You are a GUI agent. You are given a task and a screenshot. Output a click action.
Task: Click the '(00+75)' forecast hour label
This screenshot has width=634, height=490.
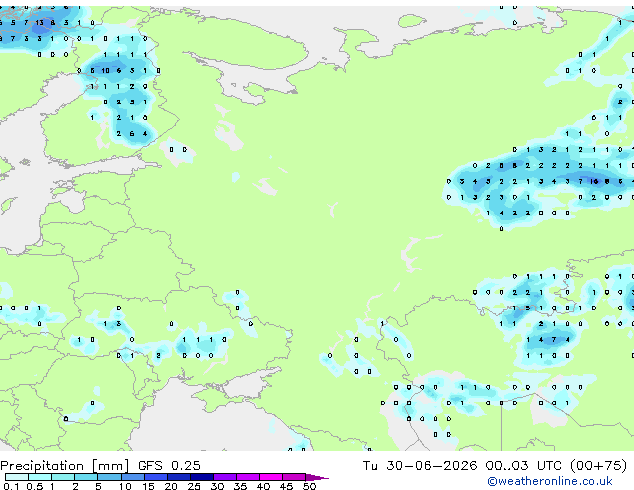click(x=598, y=466)
